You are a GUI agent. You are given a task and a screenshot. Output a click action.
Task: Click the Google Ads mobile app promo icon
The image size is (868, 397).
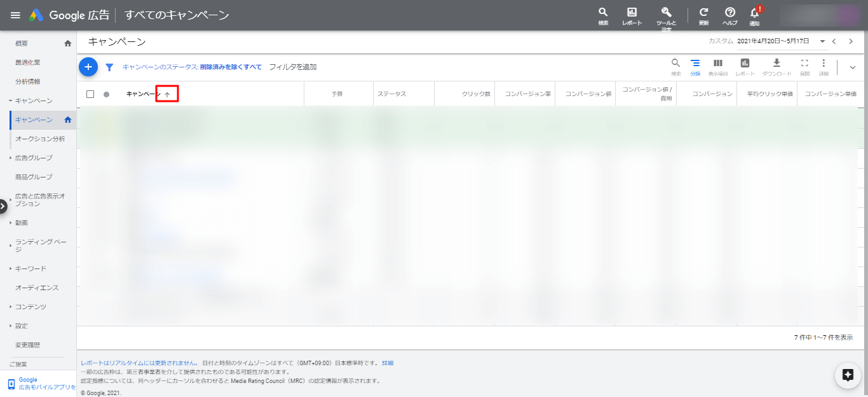[11, 384]
